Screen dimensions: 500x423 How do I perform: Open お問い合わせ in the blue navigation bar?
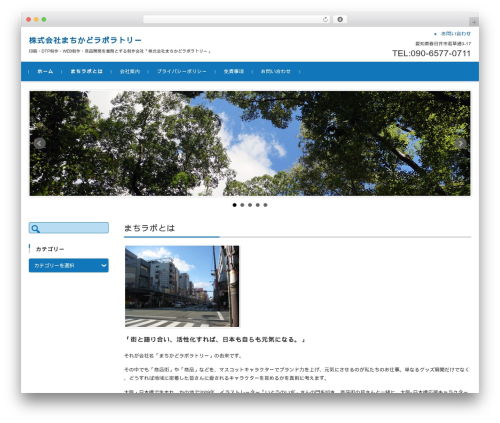276,71
